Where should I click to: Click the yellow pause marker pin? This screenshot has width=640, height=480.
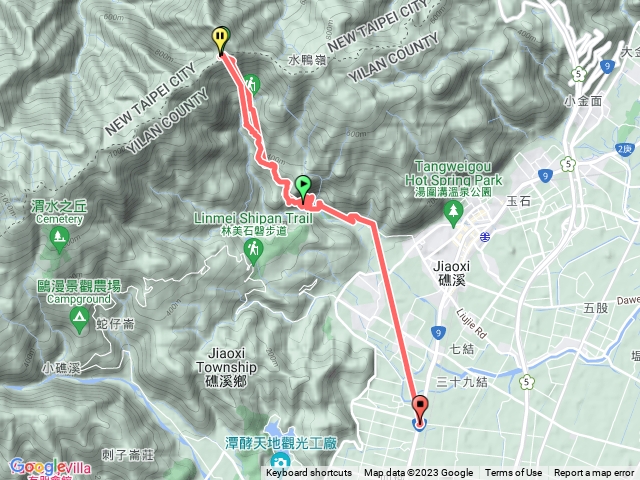[220, 40]
